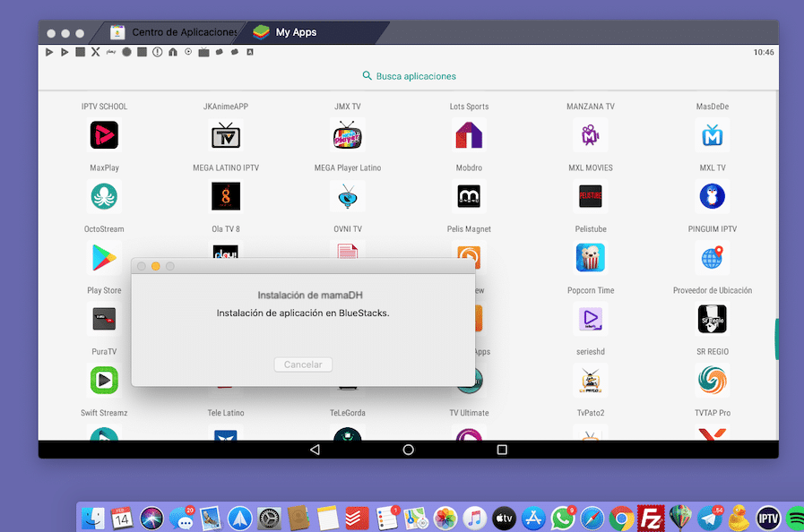The width and height of the screenshot is (804, 532).
Task: Open recent apps with the square button
Action: click(x=501, y=450)
